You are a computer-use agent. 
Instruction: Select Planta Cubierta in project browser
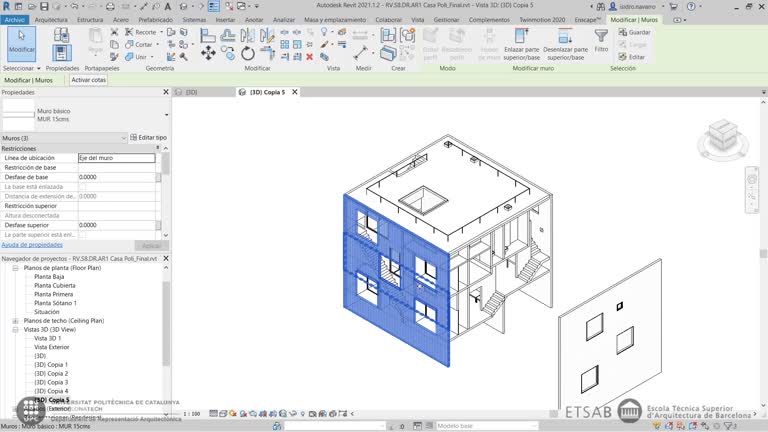(55, 286)
